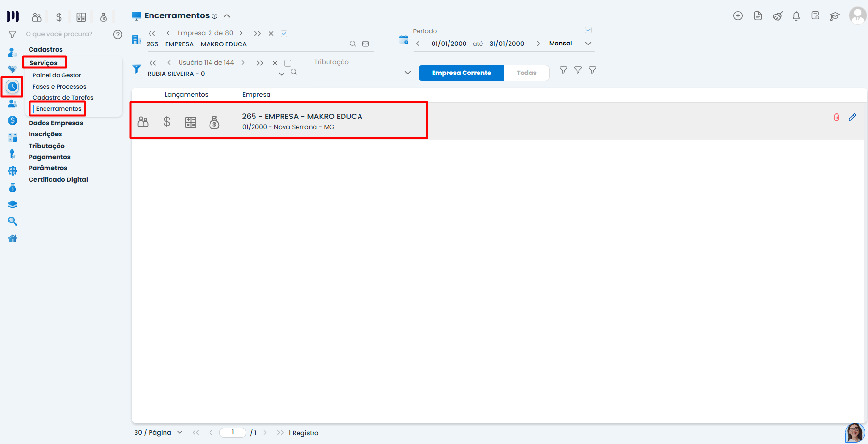Click the clock services sidebar icon
This screenshot has width=868, height=444.
click(x=13, y=87)
